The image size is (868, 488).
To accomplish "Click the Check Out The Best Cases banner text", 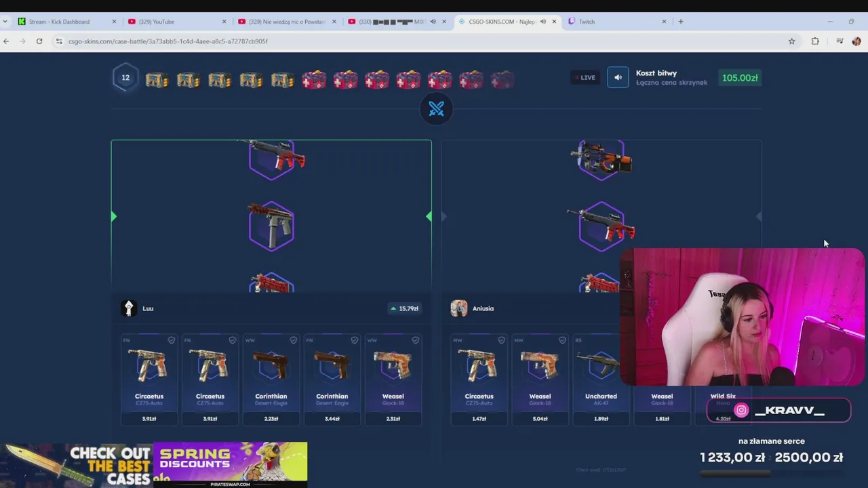I will tap(111, 466).
